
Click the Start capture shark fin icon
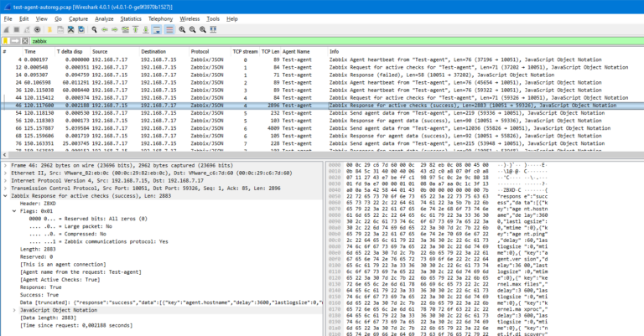pos(6,29)
